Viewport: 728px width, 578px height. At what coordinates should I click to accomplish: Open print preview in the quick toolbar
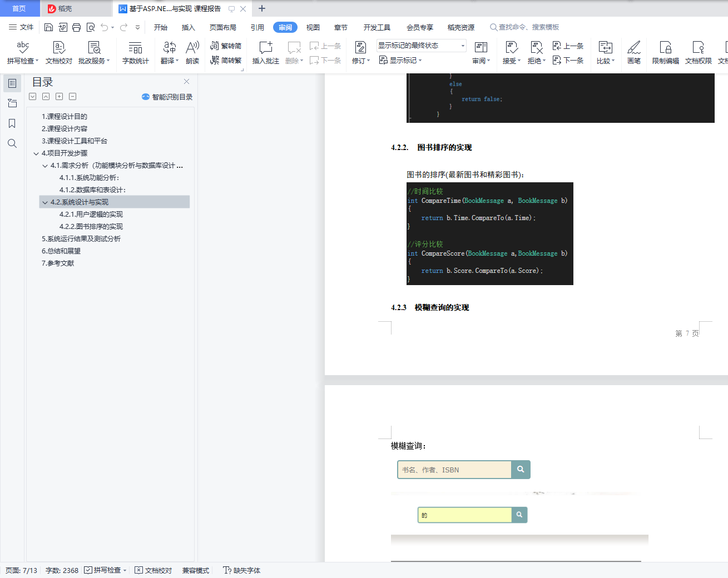click(91, 27)
